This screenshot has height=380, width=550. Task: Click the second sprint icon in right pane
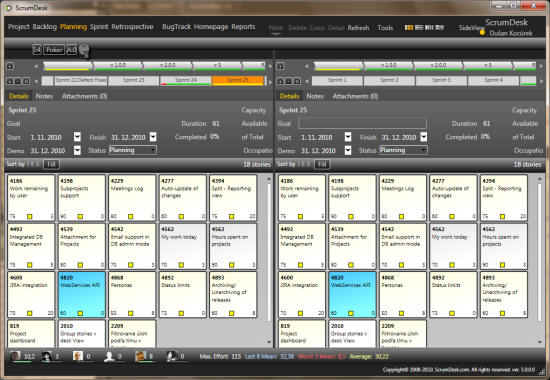[288, 81]
